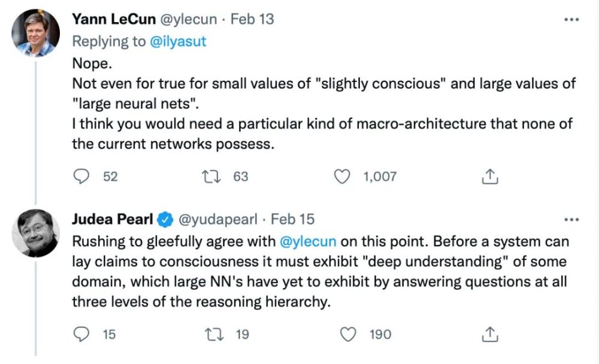Reply to Yann LeCun's tweet
Screen dimensions: 599x364
tap(81, 177)
